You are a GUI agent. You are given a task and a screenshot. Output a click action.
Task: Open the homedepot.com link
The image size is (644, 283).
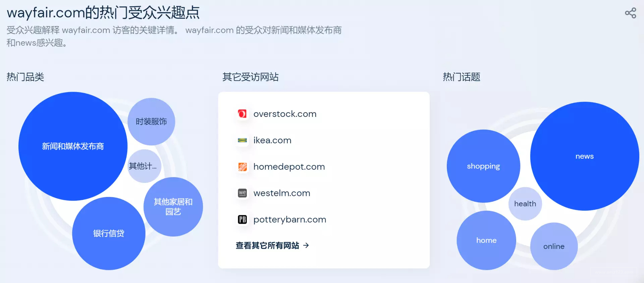tap(289, 167)
